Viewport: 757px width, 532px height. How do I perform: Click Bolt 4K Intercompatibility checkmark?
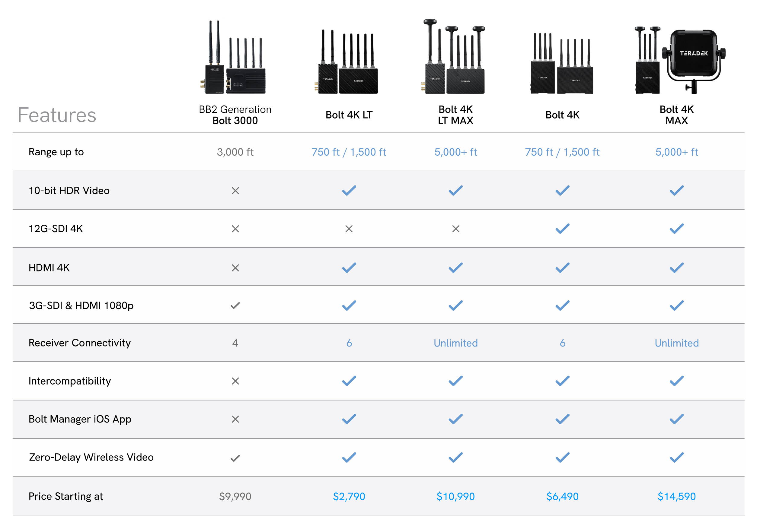563,381
